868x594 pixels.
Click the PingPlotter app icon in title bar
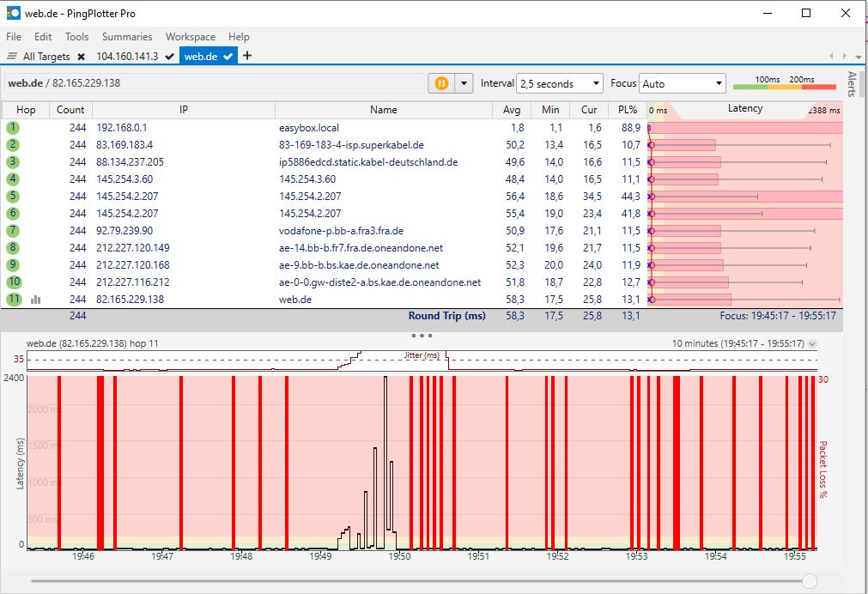point(13,13)
